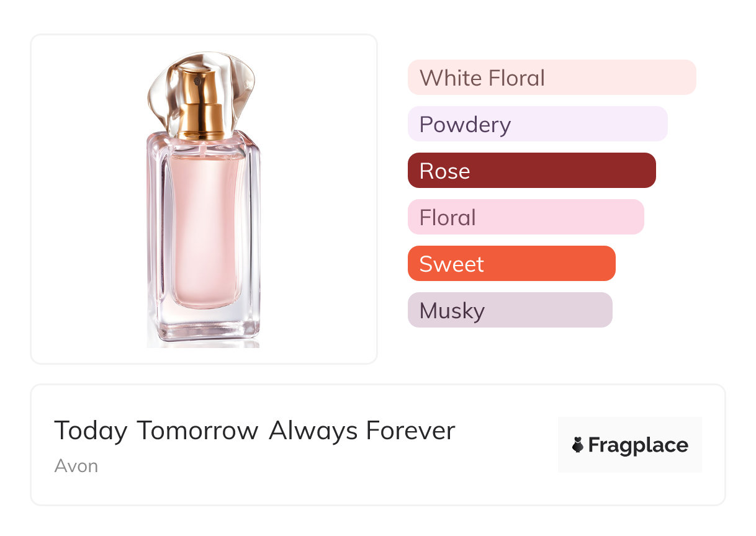756x536 pixels.
Task: Choose the pink Floral accord bar
Action: (525, 217)
